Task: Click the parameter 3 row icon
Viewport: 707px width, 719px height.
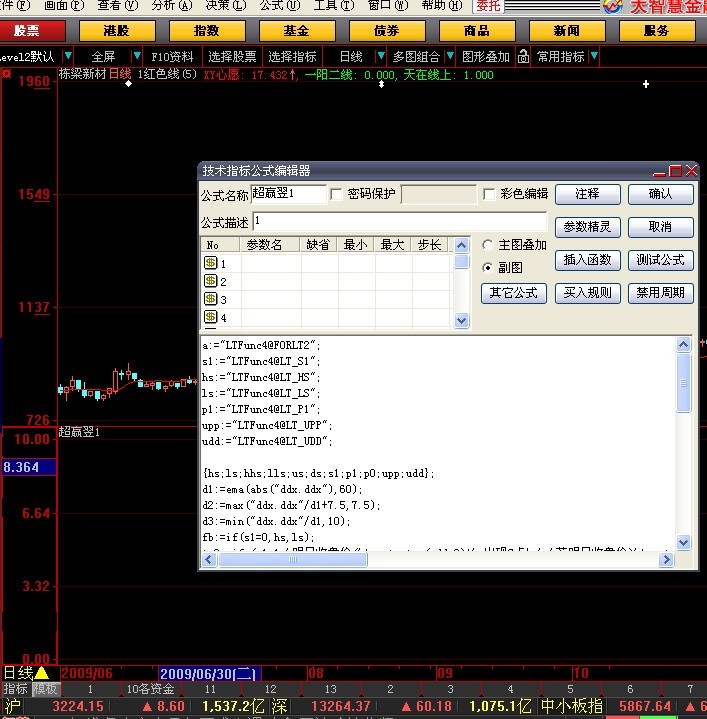Action: click(x=211, y=299)
